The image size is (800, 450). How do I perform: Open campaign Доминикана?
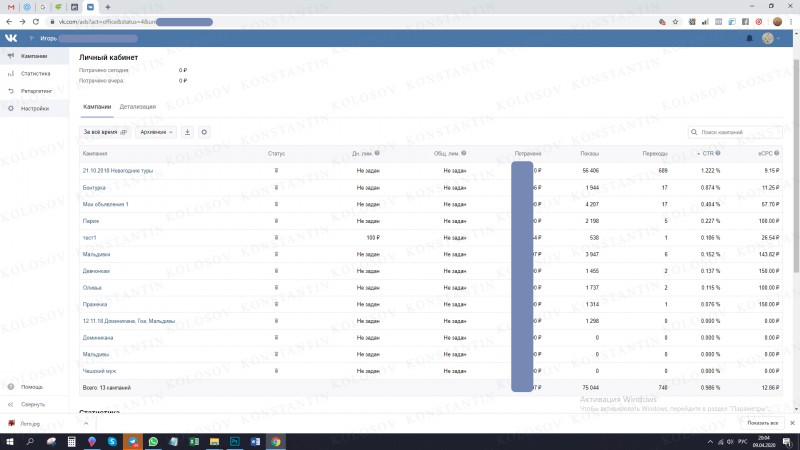point(98,338)
